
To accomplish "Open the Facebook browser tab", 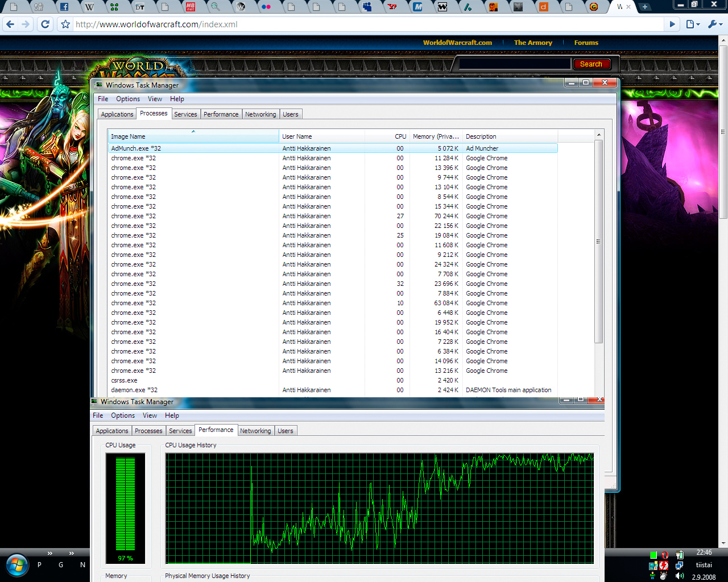I will (64, 7).
